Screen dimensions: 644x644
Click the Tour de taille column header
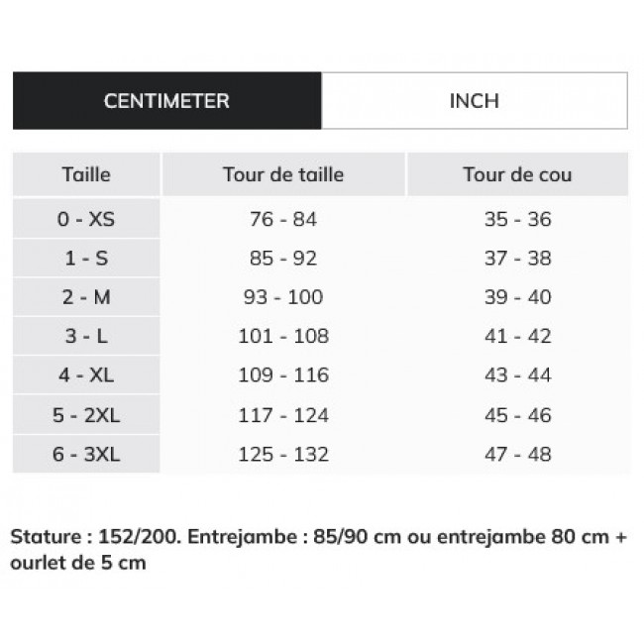point(283,175)
